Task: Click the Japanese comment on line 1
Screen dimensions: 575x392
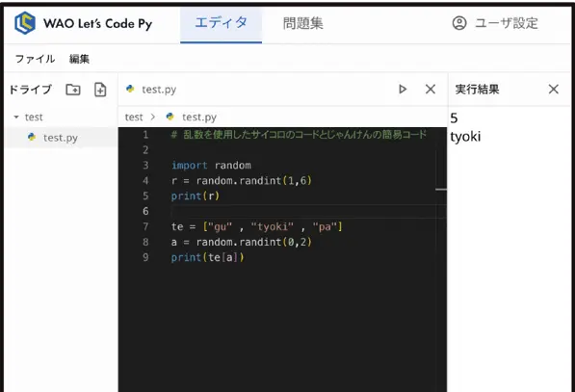Action: 299,135
